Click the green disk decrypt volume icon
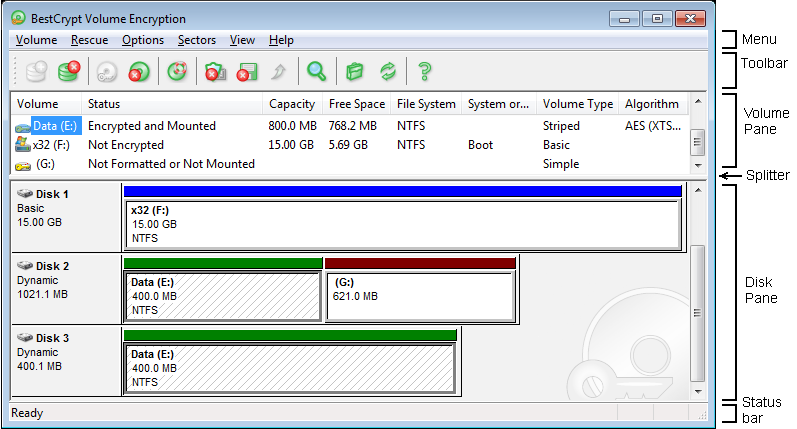This screenshot has width=797, height=429. pyautogui.click(x=68, y=71)
